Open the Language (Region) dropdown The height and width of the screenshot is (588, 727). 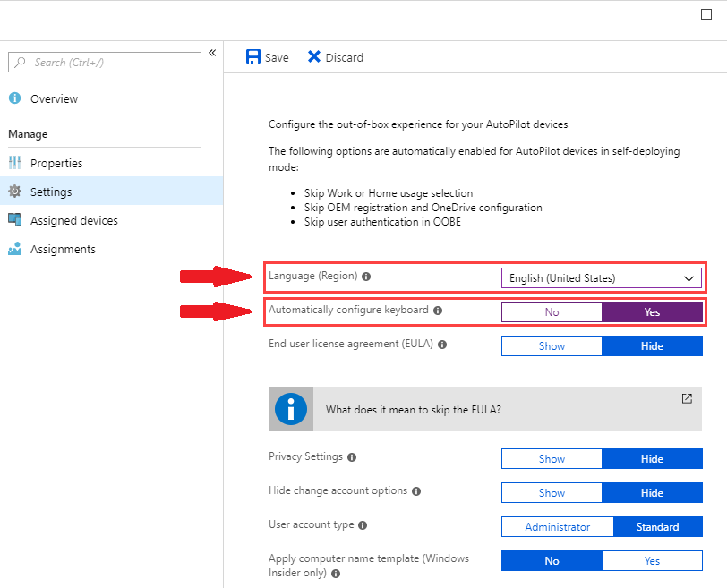pyautogui.click(x=601, y=277)
